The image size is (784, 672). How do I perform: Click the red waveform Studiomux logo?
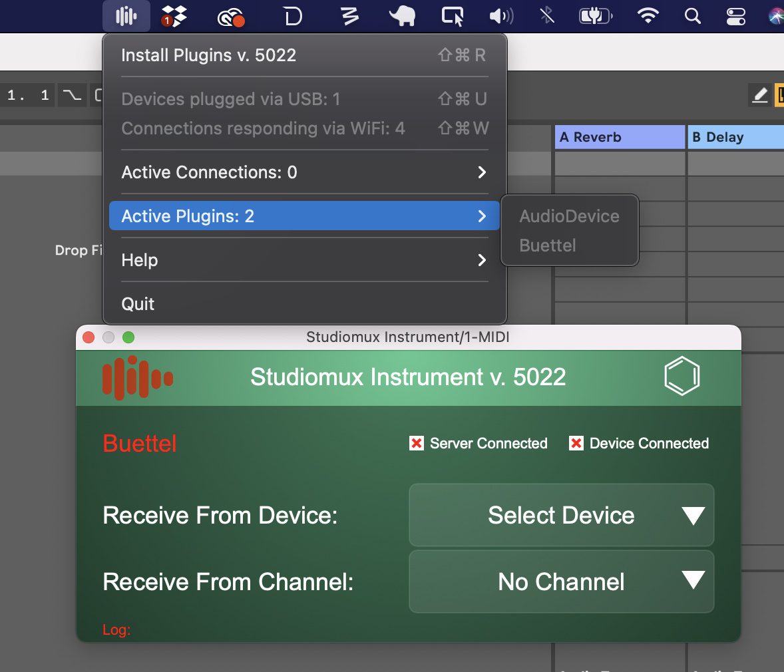point(137,378)
